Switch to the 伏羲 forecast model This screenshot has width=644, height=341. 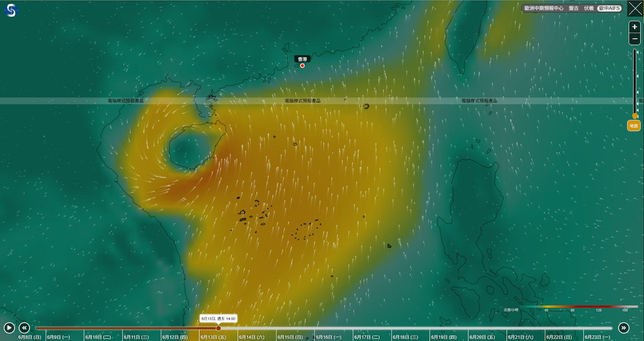[x=589, y=8]
